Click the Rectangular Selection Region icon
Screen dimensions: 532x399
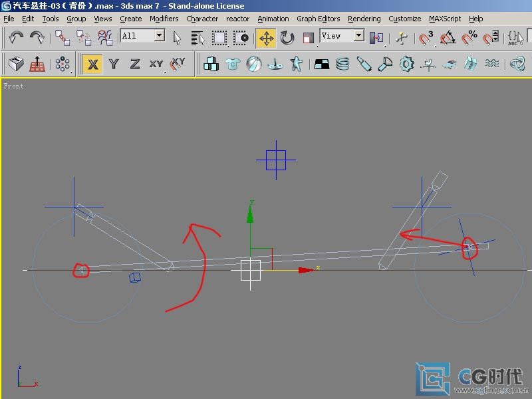pos(219,38)
